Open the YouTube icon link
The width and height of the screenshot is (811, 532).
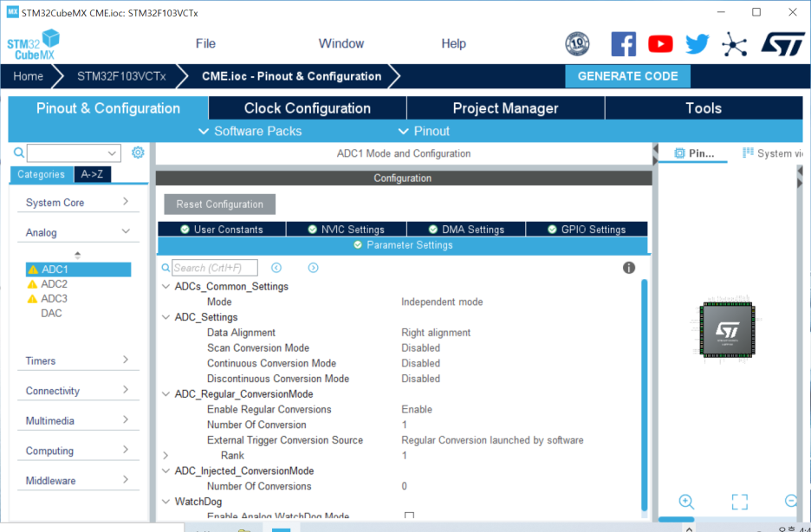click(660, 44)
